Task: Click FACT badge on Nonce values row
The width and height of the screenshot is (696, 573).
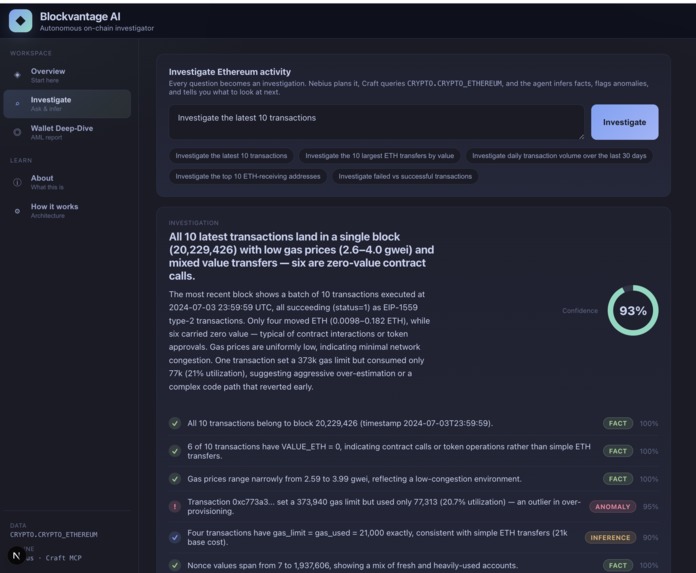Action: click(x=617, y=565)
